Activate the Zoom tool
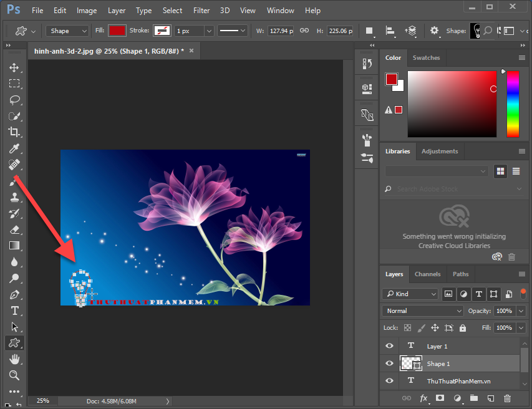The width and height of the screenshot is (532, 409). point(14,375)
